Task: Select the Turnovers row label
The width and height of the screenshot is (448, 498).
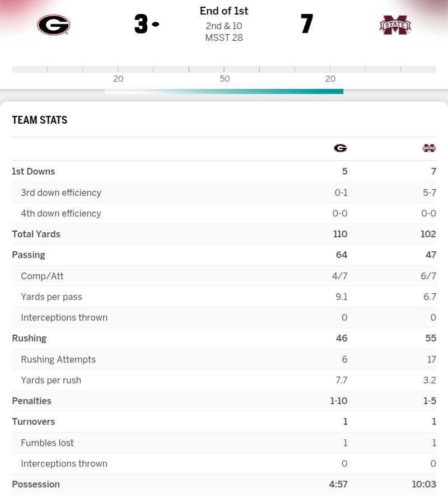Action: 33,422
